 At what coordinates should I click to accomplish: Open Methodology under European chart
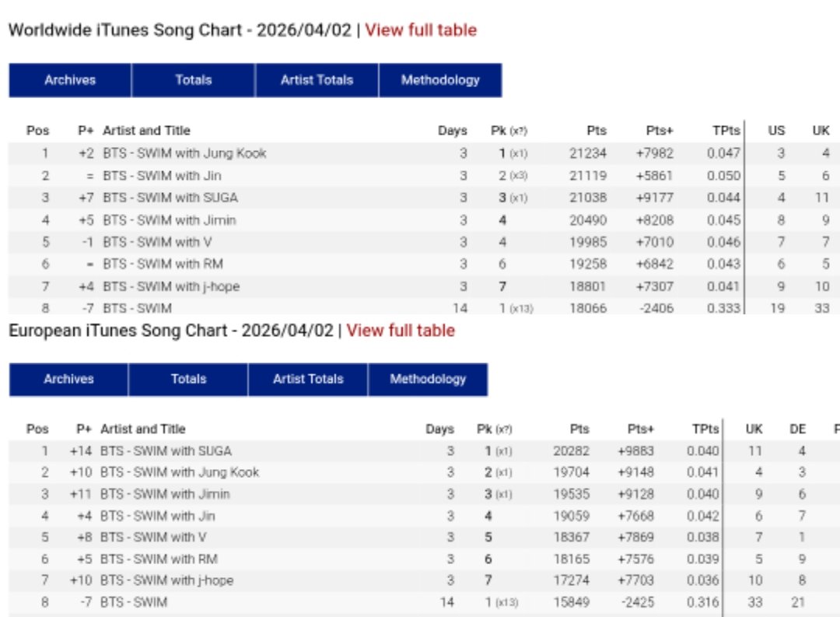tap(428, 380)
